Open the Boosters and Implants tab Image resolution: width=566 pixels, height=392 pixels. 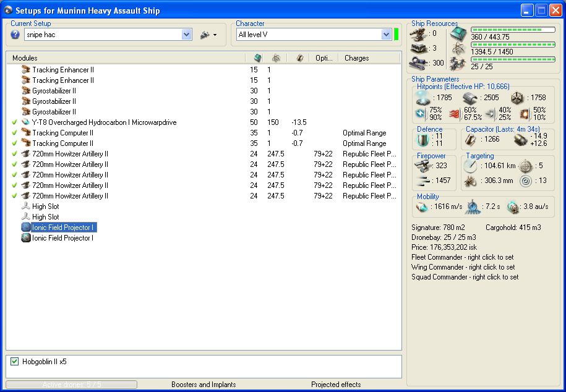pos(204,385)
